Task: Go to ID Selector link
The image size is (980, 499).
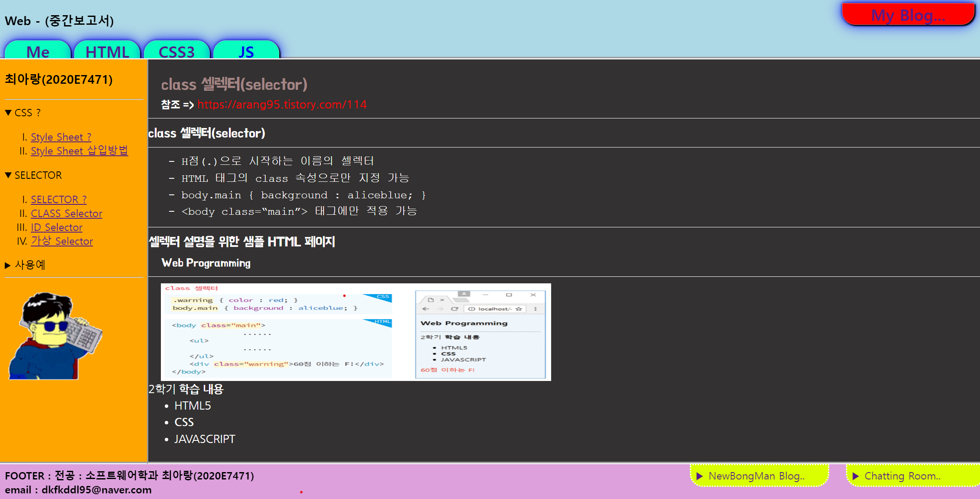Action: [56, 227]
